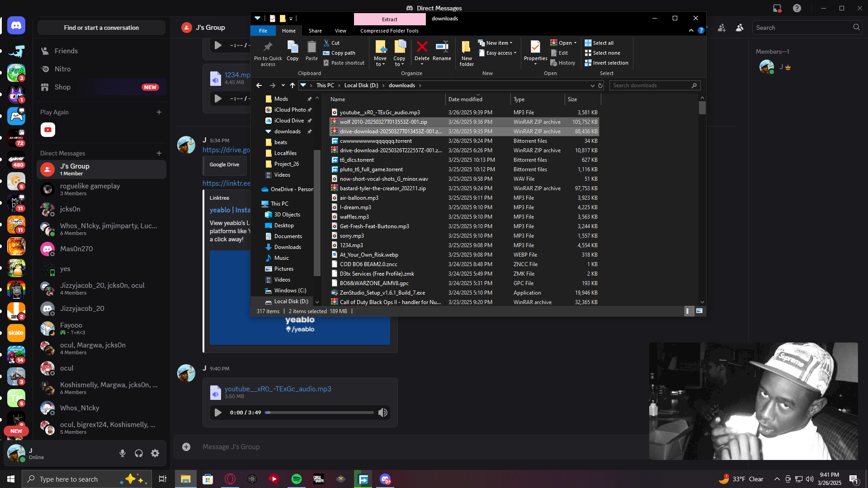Toggle the large icons view button
This screenshot has height=488, width=868.
pos(699,311)
